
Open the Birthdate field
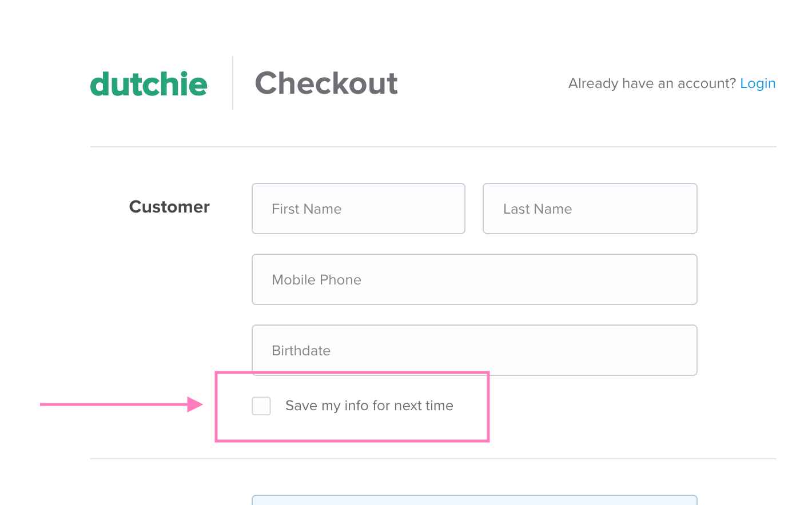point(474,350)
